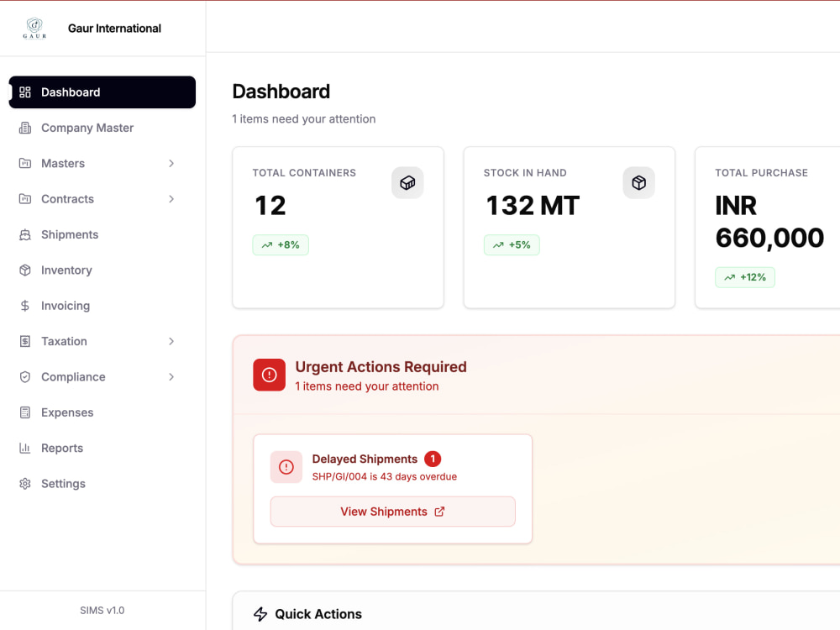Click the trend arrow in +12% badge
Image resolution: width=840 pixels, height=630 pixels.
point(730,277)
